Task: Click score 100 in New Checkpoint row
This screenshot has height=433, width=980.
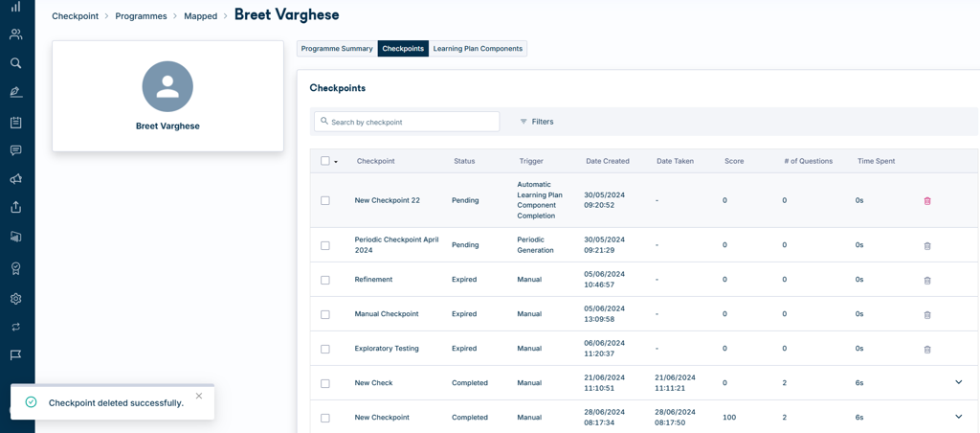Action: click(x=728, y=417)
